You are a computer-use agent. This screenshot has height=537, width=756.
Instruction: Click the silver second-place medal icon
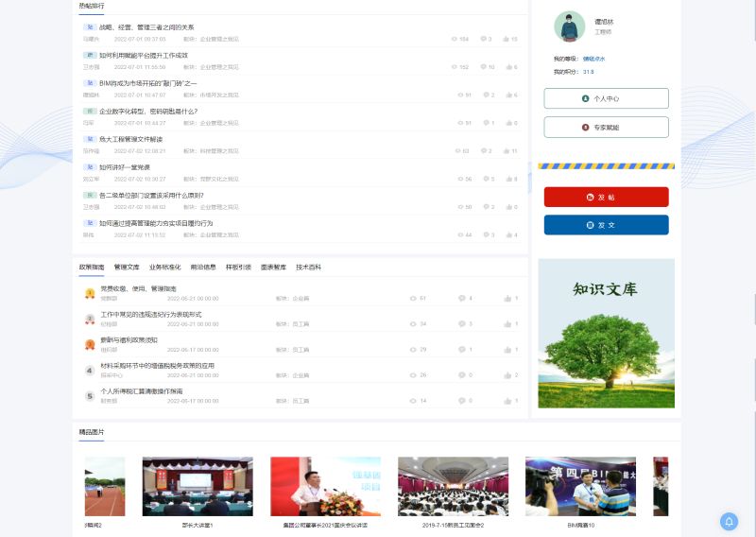[90, 319]
